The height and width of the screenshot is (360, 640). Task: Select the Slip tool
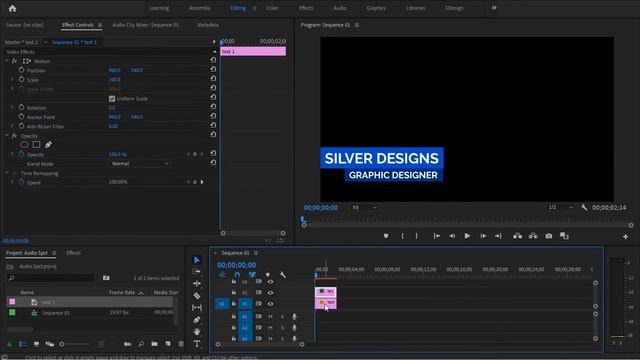197,307
